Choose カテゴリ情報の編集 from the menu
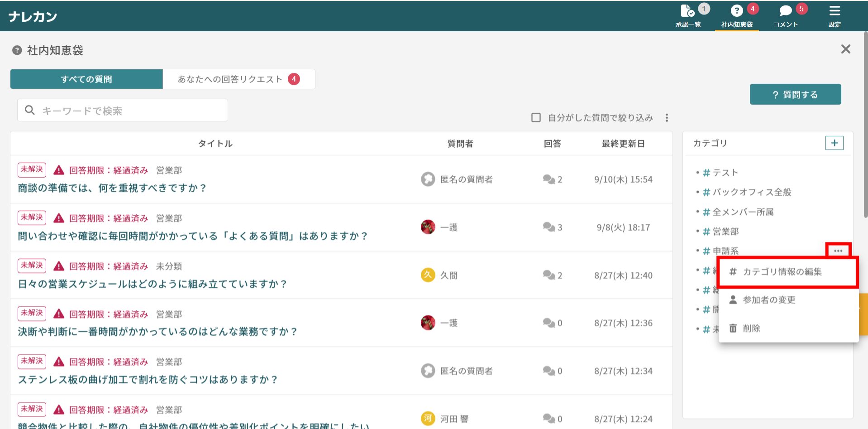The image size is (868, 429). [x=787, y=272]
